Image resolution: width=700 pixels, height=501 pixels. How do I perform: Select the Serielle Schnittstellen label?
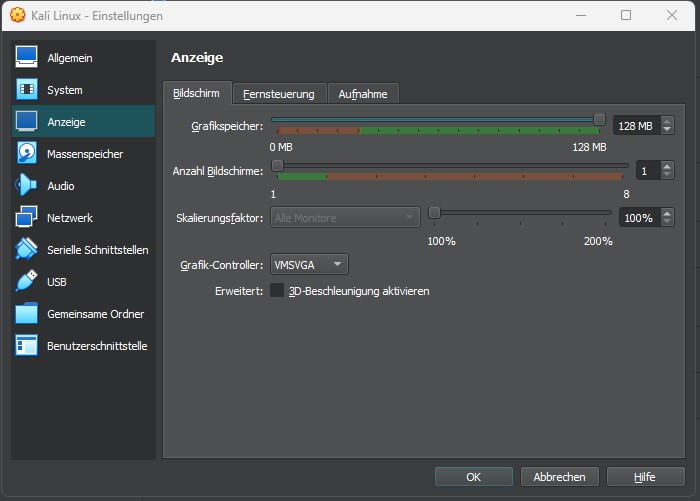tap(98, 250)
